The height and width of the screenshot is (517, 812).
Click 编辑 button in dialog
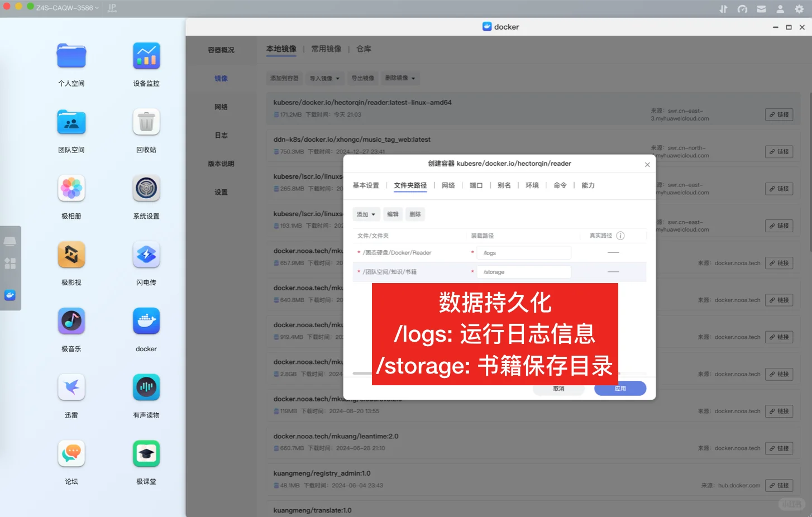click(x=393, y=214)
